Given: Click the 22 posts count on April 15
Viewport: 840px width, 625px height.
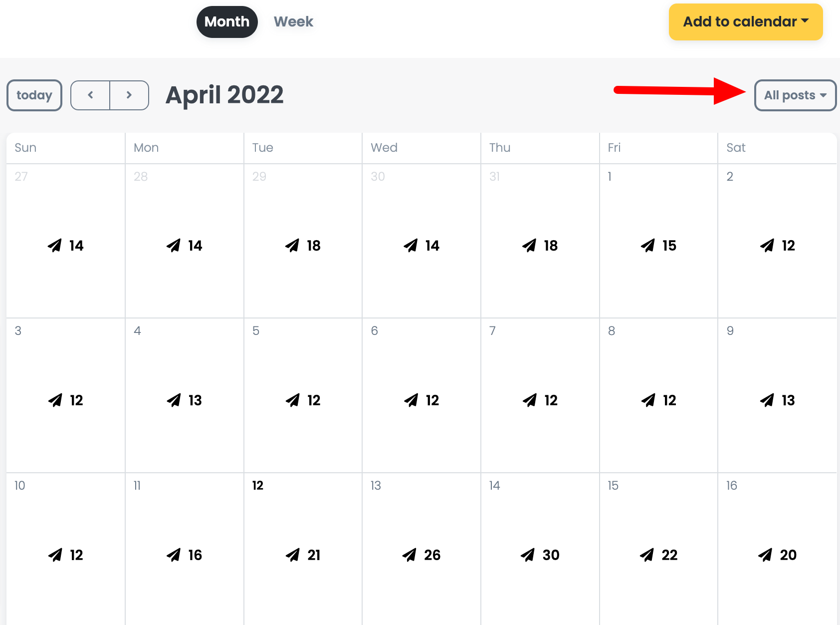Looking at the screenshot, I should click(669, 555).
